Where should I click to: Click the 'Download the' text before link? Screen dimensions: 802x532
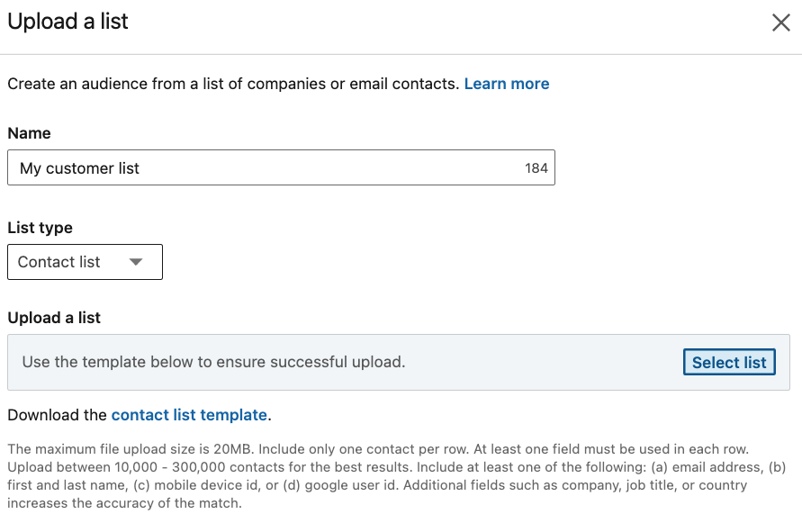tap(58, 415)
